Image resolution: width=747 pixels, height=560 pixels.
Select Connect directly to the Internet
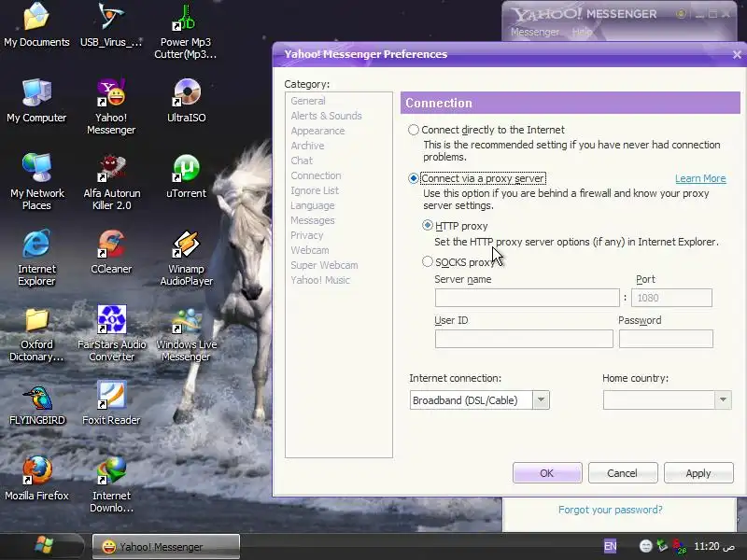pos(414,130)
